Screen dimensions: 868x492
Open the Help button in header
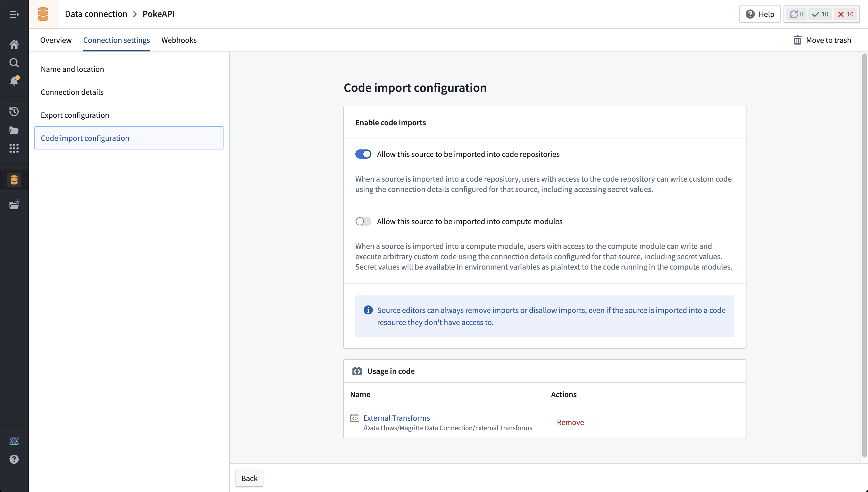click(760, 14)
